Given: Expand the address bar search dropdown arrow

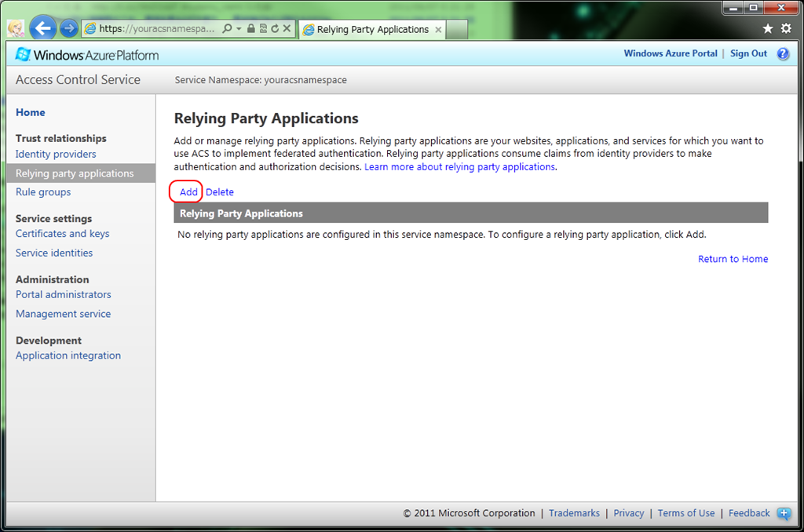Looking at the screenshot, I should tap(239, 29).
